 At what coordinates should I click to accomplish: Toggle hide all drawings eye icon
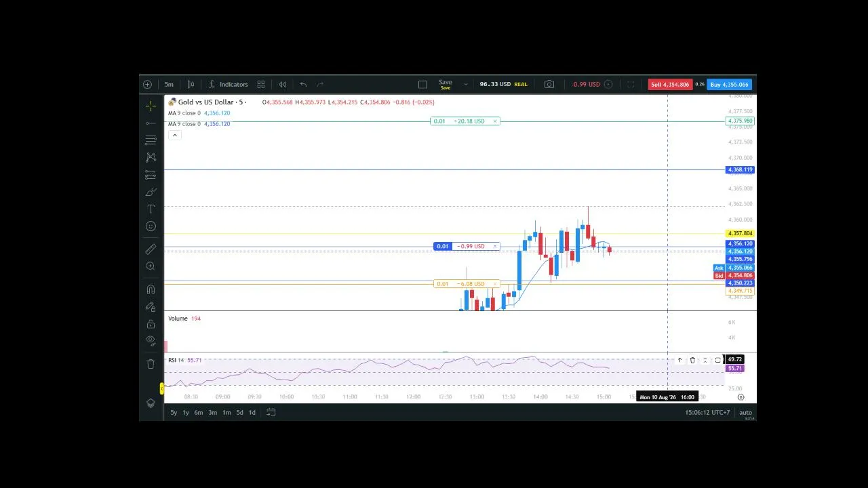(x=151, y=341)
